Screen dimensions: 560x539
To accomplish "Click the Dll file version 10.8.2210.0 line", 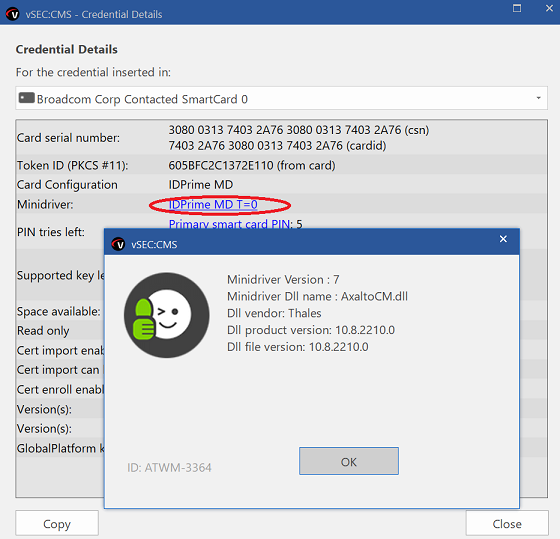I will (298, 347).
